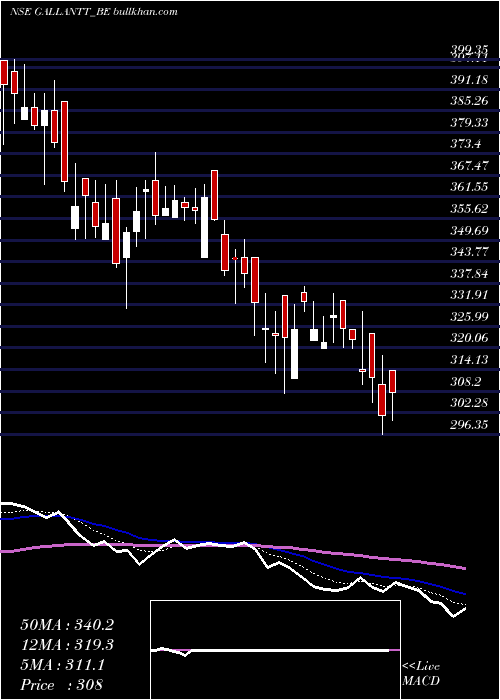Click the 385.26 price axis label

(x=469, y=101)
